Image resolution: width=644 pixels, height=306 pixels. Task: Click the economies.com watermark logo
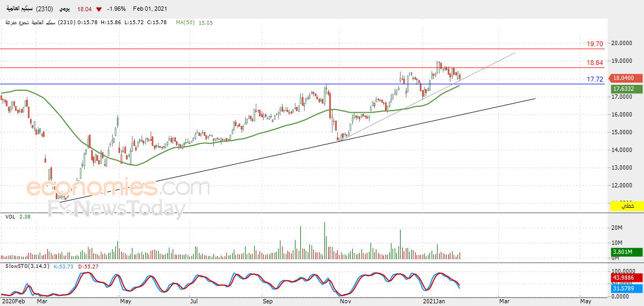coord(118,188)
